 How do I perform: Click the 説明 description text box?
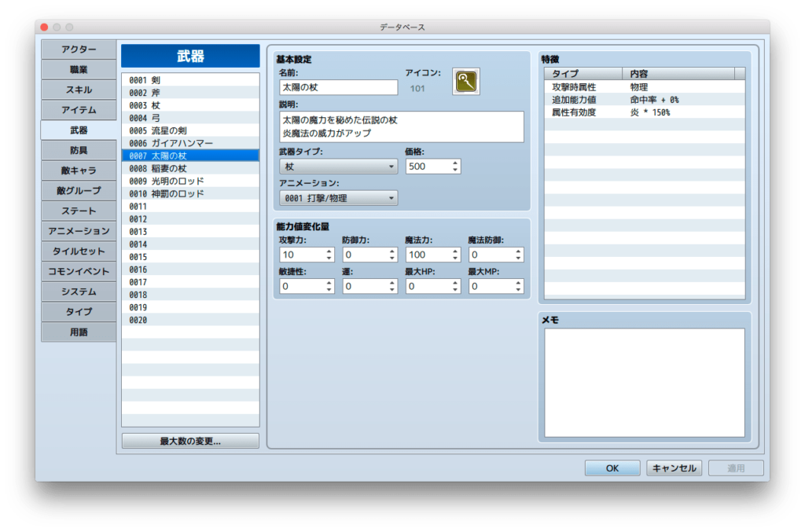point(402,127)
